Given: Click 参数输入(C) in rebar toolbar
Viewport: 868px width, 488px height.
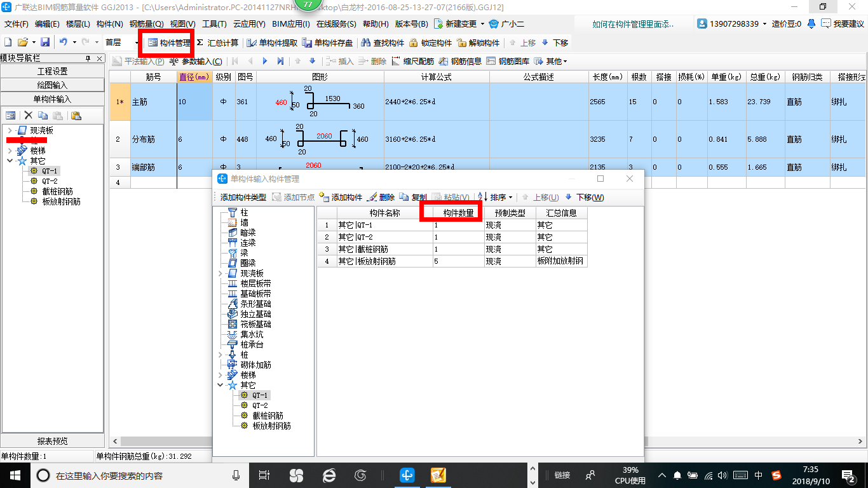Looking at the screenshot, I should point(196,62).
